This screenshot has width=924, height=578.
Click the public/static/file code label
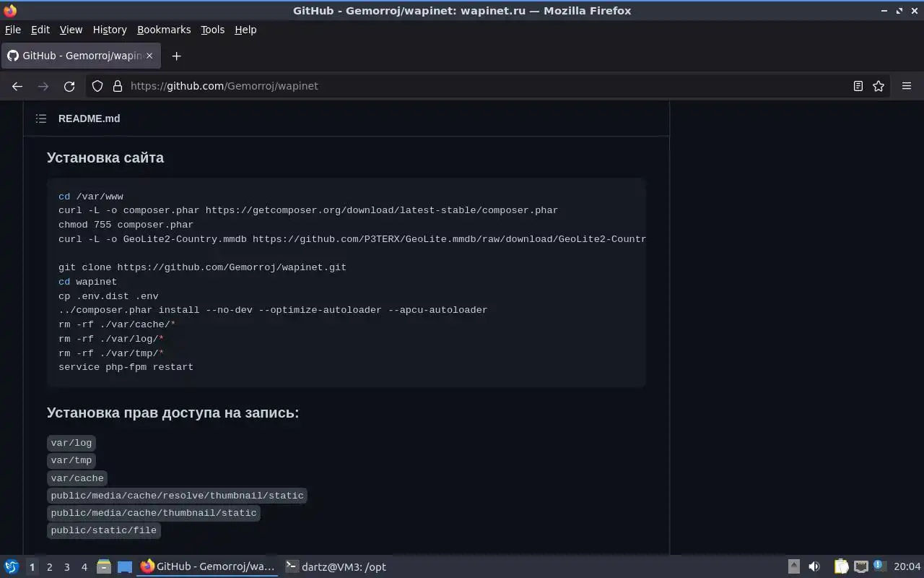[x=103, y=530]
